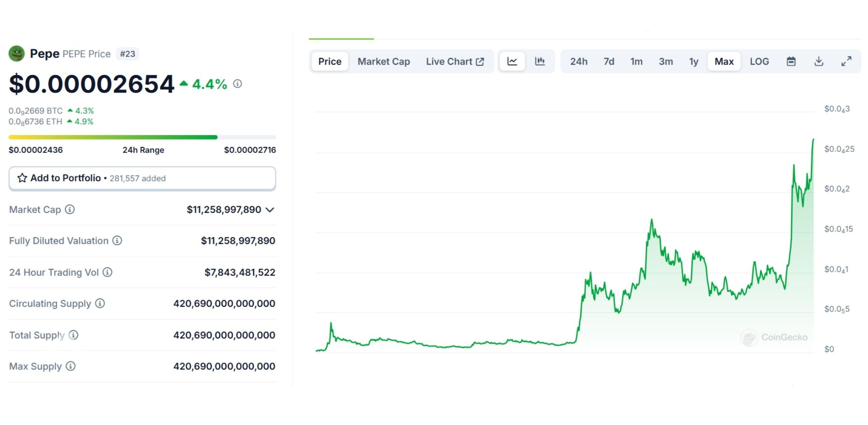Select the 24h time range

[579, 61]
